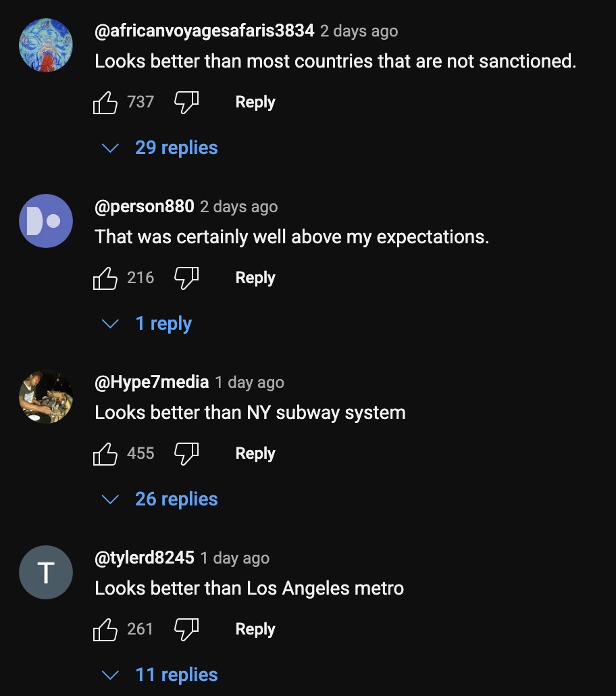Like the Los Angeles metro comment

105,630
